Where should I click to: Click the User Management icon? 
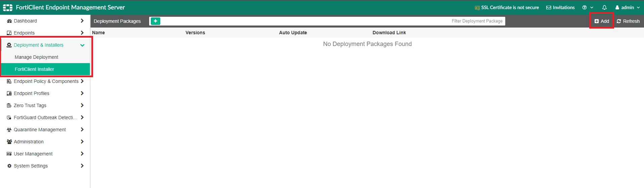[9, 154]
